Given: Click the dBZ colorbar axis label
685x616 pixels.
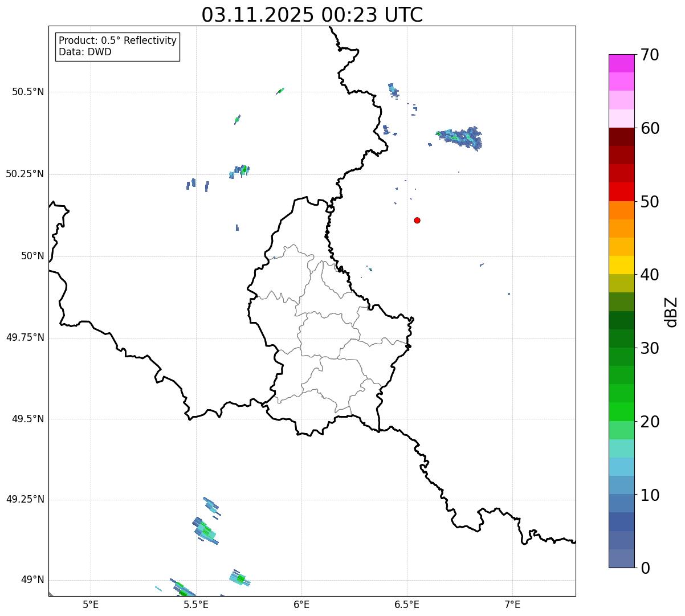Looking at the screenshot, I should tap(671, 312).
